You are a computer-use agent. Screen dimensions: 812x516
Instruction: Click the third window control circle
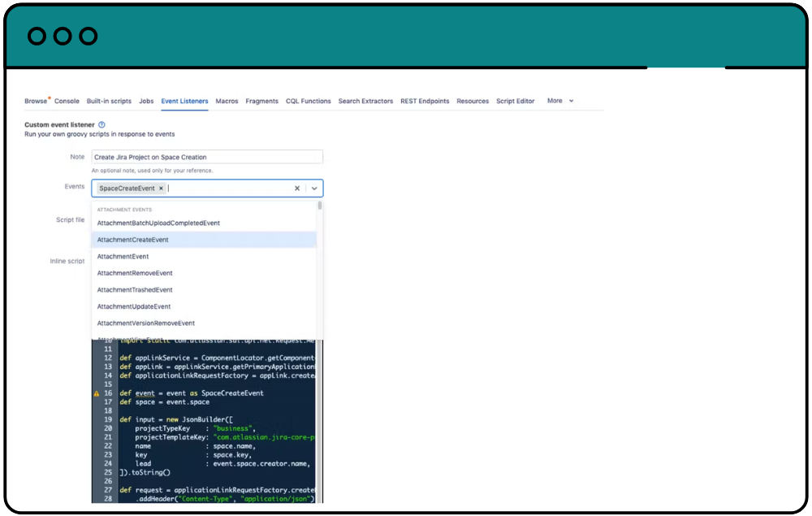(89, 37)
